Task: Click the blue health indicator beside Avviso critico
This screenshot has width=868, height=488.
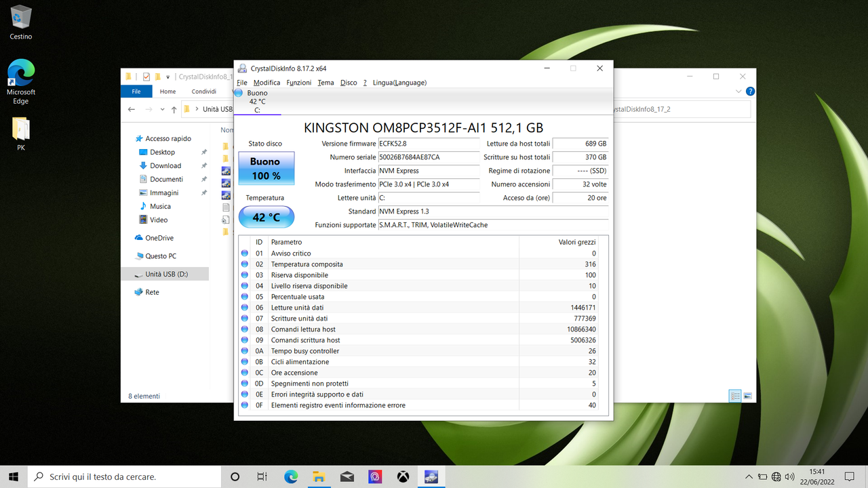Action: pyautogui.click(x=245, y=253)
